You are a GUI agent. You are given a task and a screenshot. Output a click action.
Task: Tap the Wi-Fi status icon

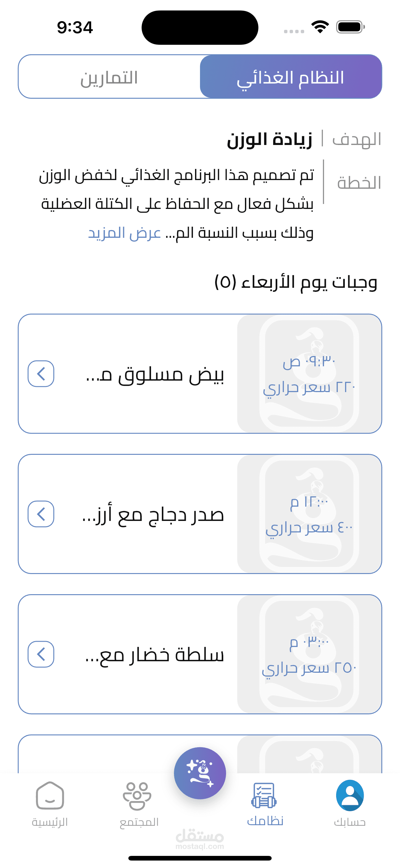click(320, 27)
